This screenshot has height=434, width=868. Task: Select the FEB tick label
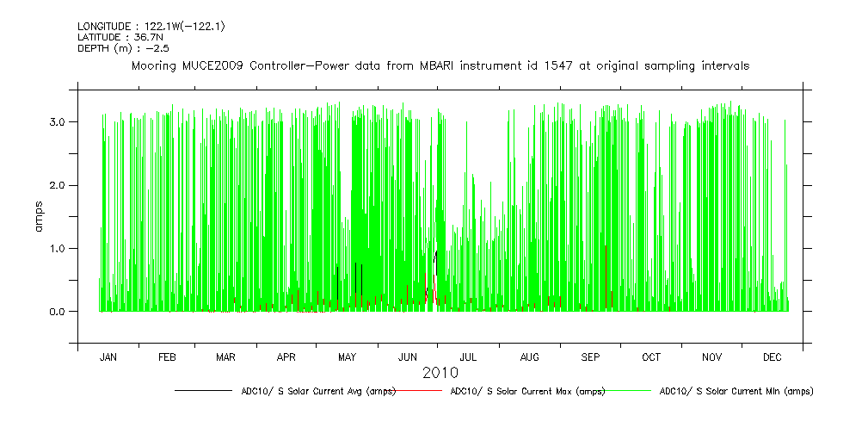coord(167,356)
